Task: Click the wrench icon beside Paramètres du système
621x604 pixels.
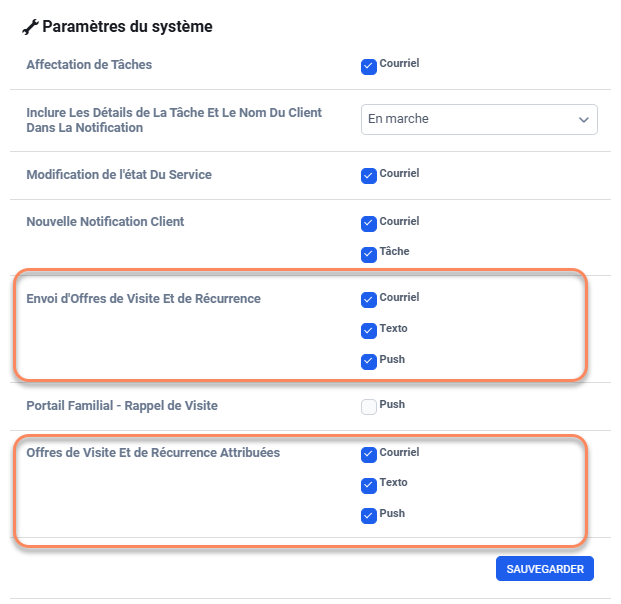Action: 30,27
